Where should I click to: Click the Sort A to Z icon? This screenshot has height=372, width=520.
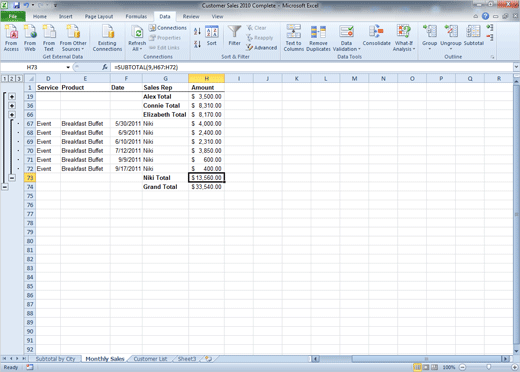pos(197,31)
